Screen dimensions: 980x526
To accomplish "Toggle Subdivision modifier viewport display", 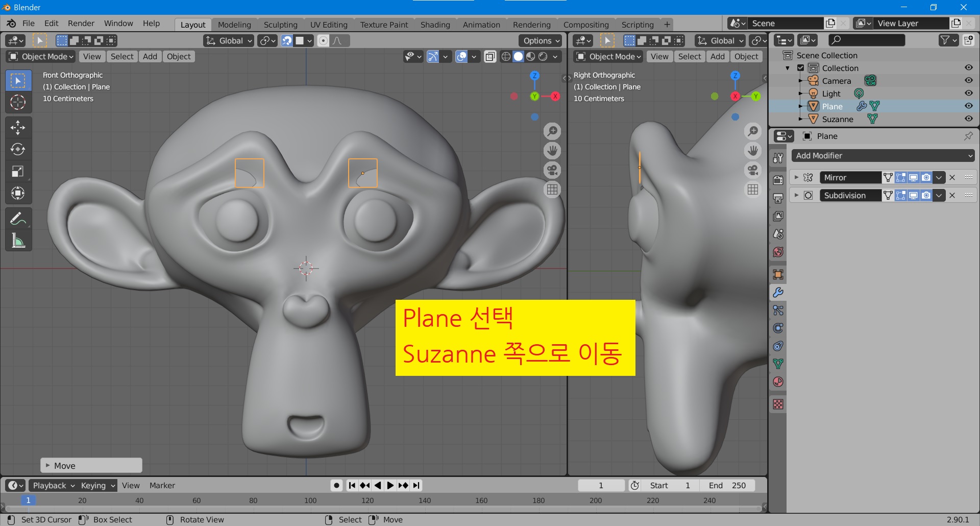I will [x=914, y=196].
